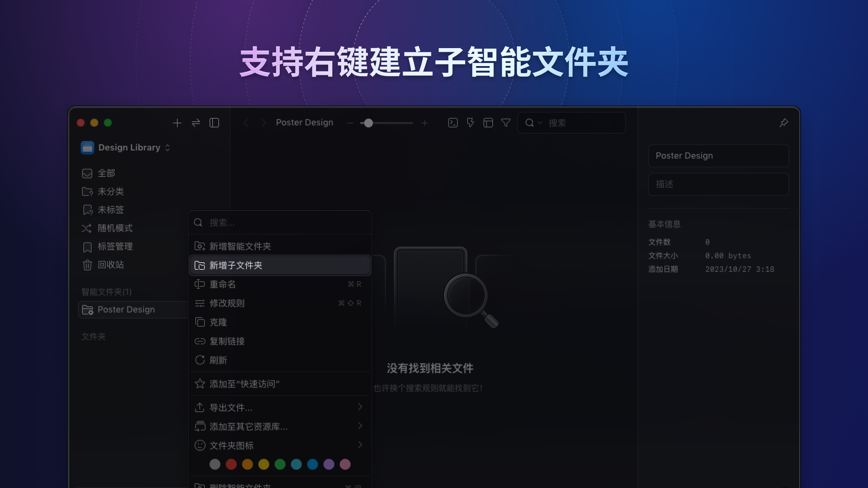Click the filter funnel icon in toolbar
The image size is (868, 488).
(x=506, y=123)
